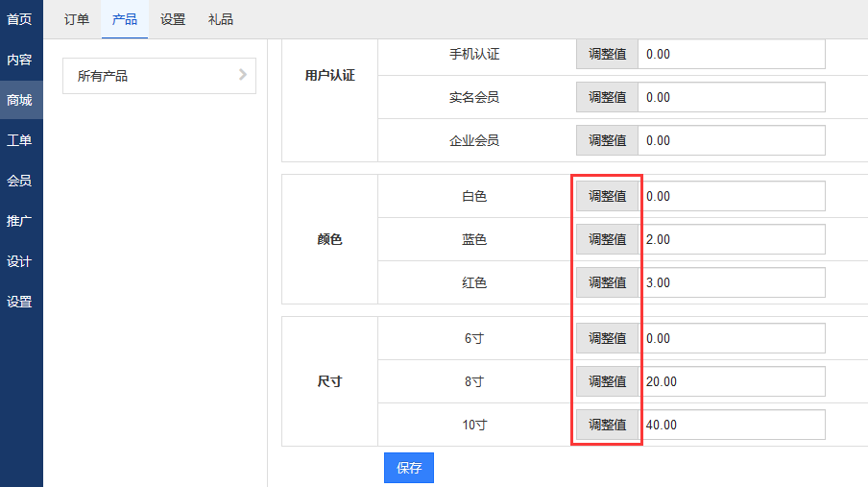Focus the 蓝色 value field showing 2.00
The height and width of the screenshot is (487, 868).
[732, 239]
